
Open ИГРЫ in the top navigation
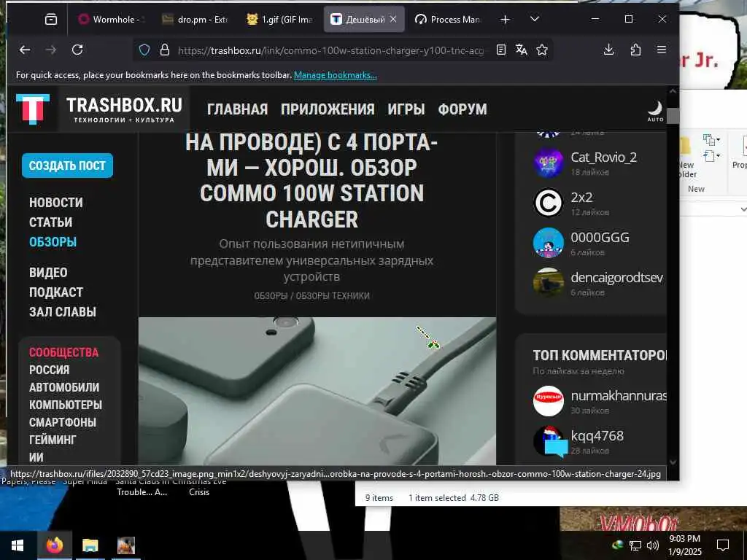tap(406, 109)
